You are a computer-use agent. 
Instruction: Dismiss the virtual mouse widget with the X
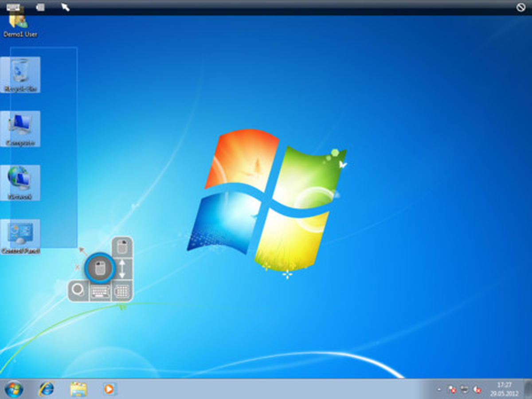pyautogui.click(x=77, y=266)
